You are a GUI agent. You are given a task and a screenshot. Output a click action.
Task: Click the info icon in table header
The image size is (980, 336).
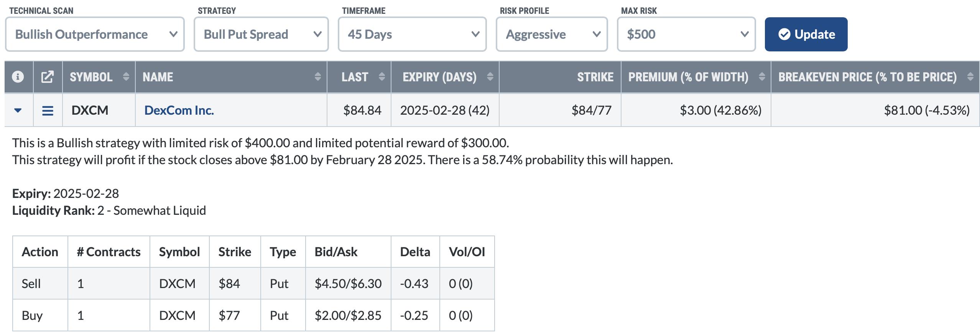pyautogui.click(x=18, y=77)
